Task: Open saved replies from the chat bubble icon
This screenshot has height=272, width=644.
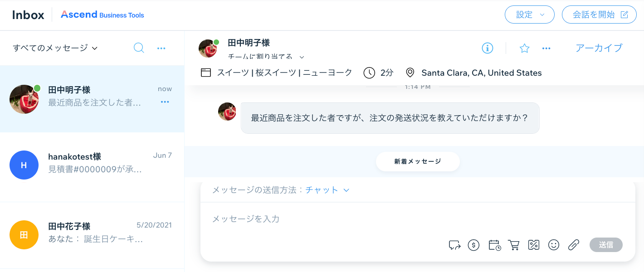Action: pyautogui.click(x=454, y=245)
